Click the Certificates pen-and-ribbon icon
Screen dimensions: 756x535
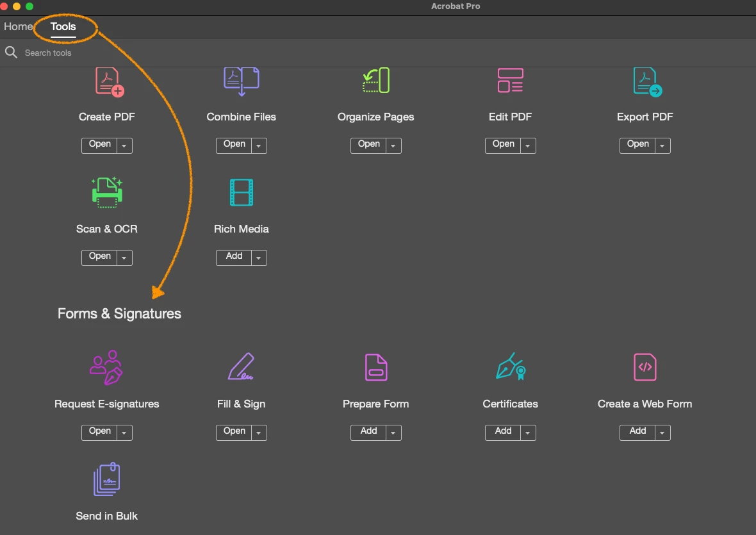click(x=511, y=366)
